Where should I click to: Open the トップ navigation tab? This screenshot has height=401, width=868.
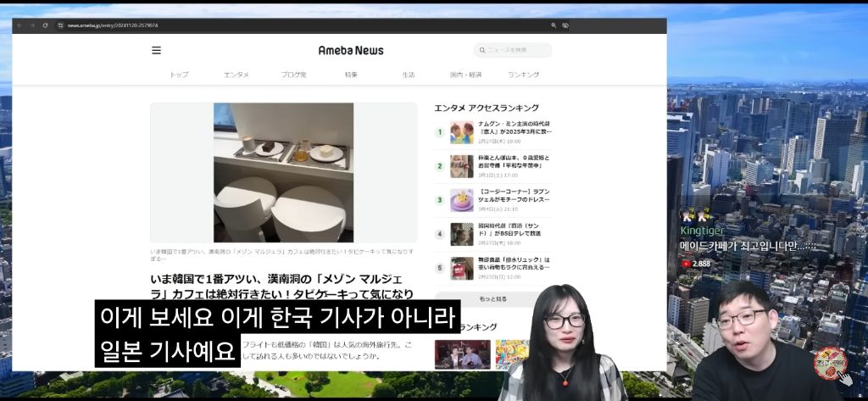[x=179, y=75]
